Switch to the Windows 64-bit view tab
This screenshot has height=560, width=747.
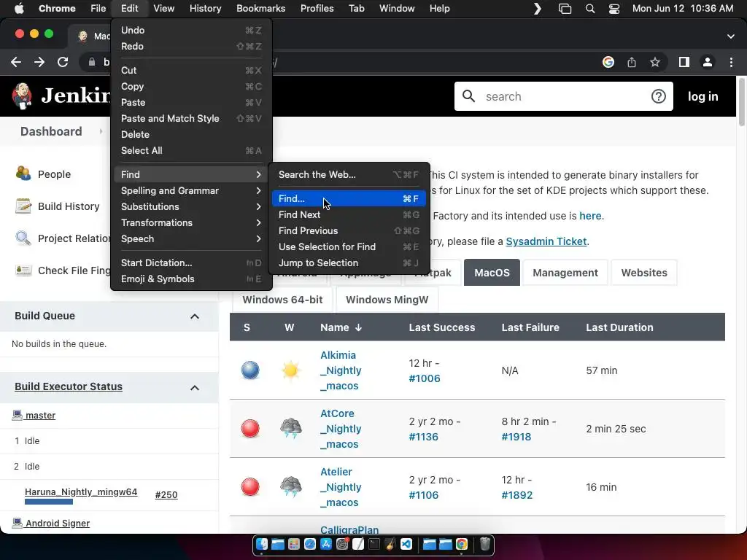pyautogui.click(x=282, y=300)
